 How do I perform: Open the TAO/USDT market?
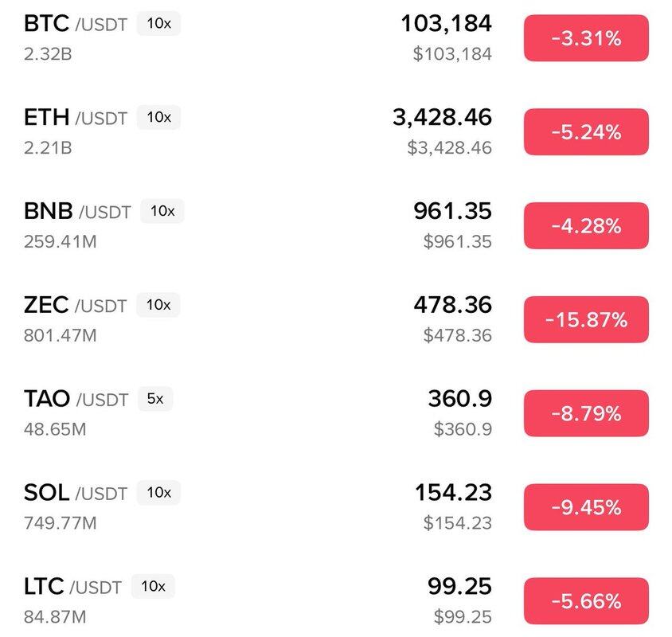click(76, 398)
